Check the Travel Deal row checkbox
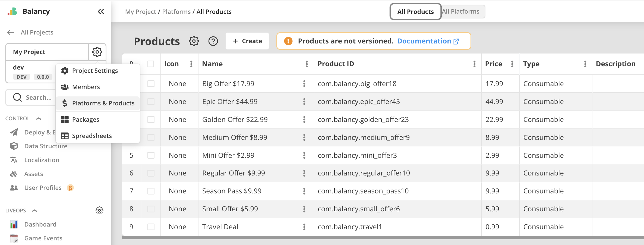Viewport: 644px width, 245px height. tap(151, 227)
